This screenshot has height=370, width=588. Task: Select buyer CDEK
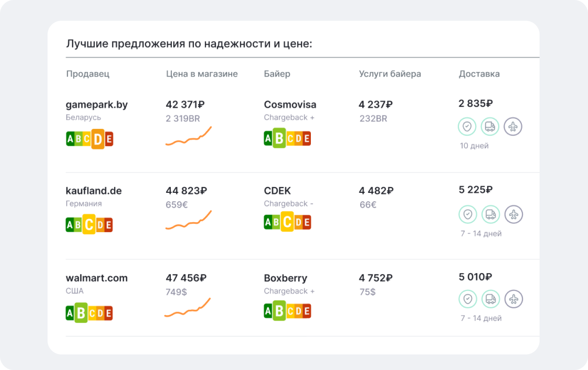coord(277,191)
